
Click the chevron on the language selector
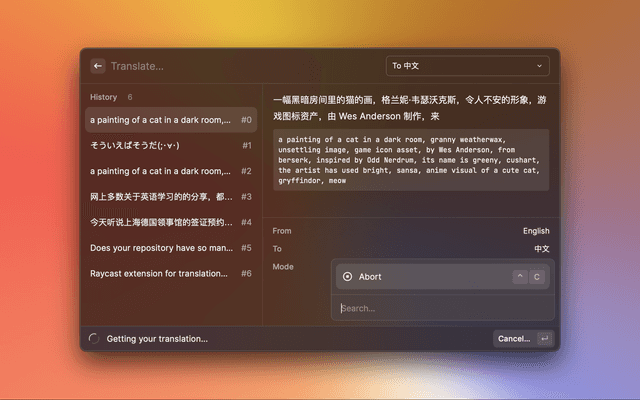pos(540,66)
